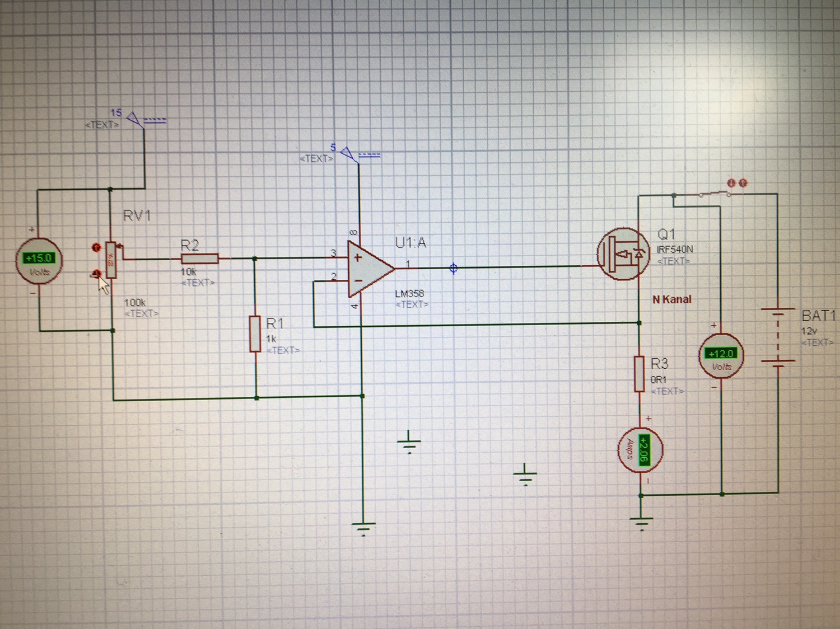Select the RV1 potentiometer body

coord(111,260)
